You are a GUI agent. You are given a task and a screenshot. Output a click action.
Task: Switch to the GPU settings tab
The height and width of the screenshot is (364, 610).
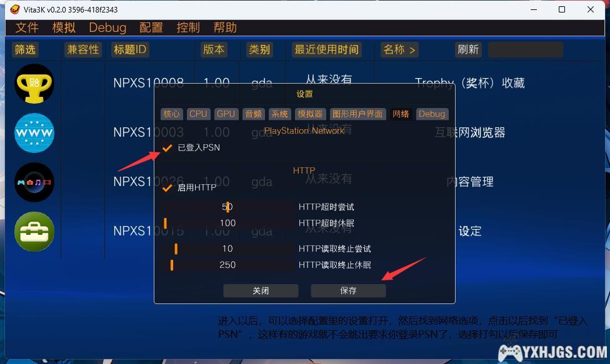(x=226, y=114)
